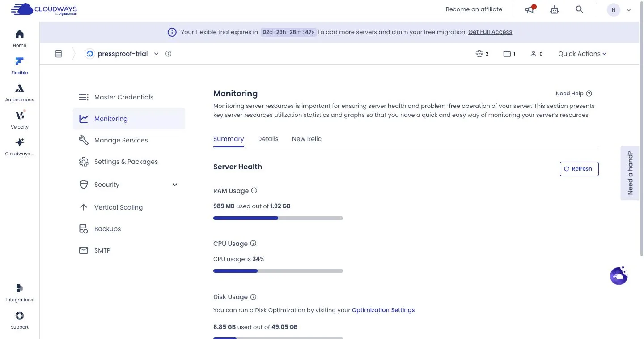The image size is (644, 339).
Task: Click Get Full Access link
Action: pyautogui.click(x=490, y=32)
